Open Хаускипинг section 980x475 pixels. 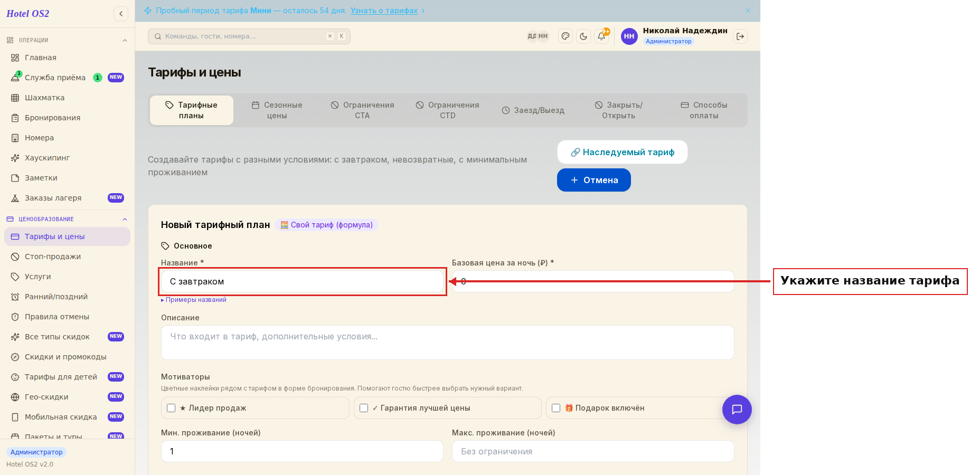pos(67,158)
